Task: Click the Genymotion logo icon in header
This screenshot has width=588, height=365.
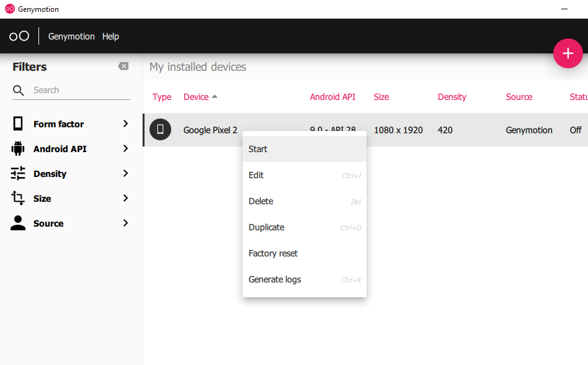Action: pos(19,36)
